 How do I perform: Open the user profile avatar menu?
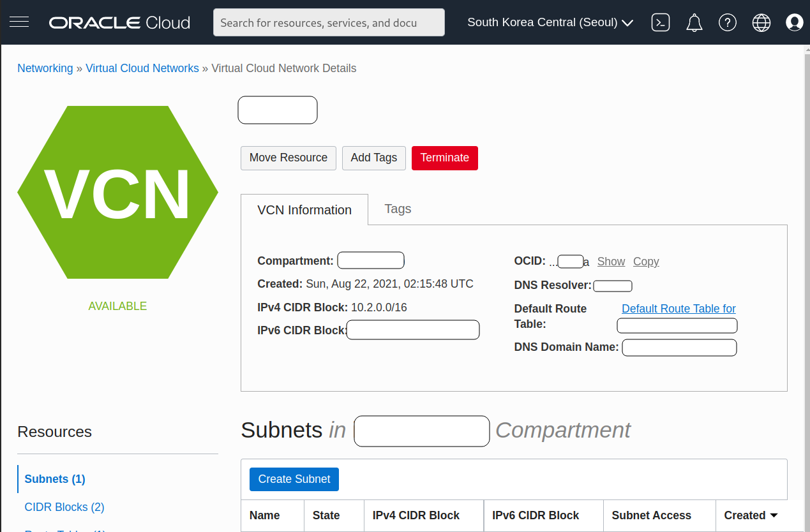[794, 22]
